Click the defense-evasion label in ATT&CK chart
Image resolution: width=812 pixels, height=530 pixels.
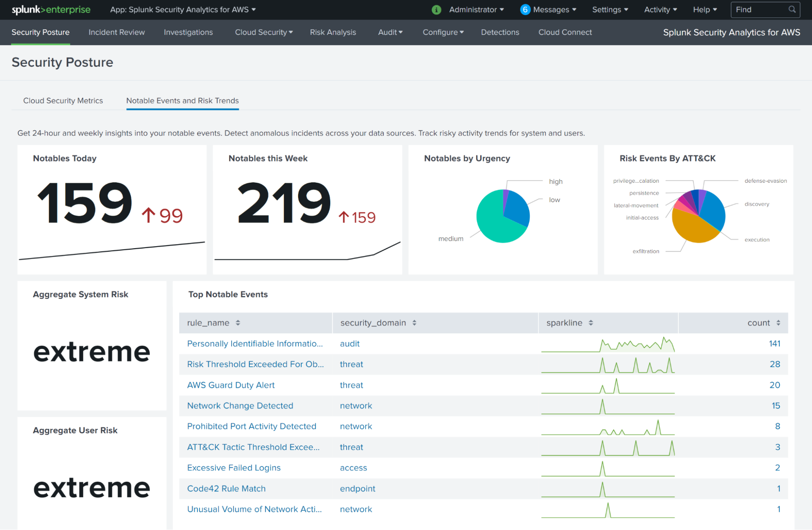pos(765,181)
